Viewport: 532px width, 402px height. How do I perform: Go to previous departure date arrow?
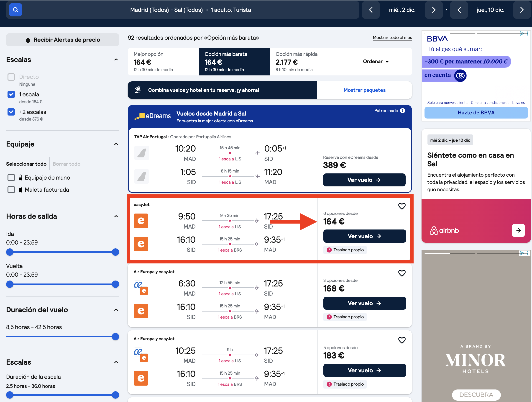371,10
